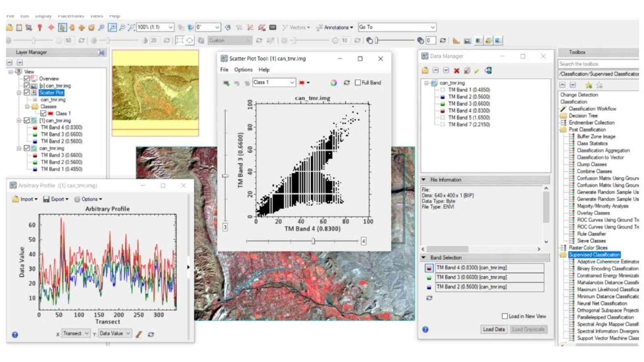
Task: Open Scatter Plot Tool File menu
Action: [x=224, y=70]
